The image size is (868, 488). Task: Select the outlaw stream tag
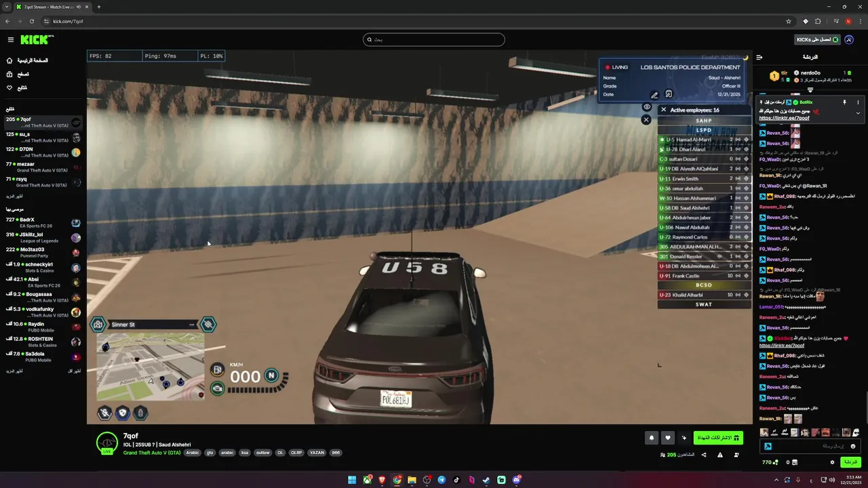262,453
